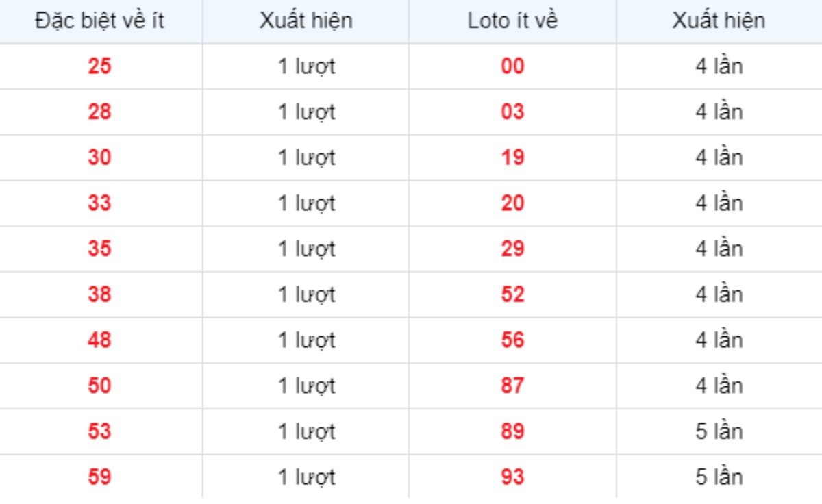Select number 35 in the special column

click(x=99, y=249)
